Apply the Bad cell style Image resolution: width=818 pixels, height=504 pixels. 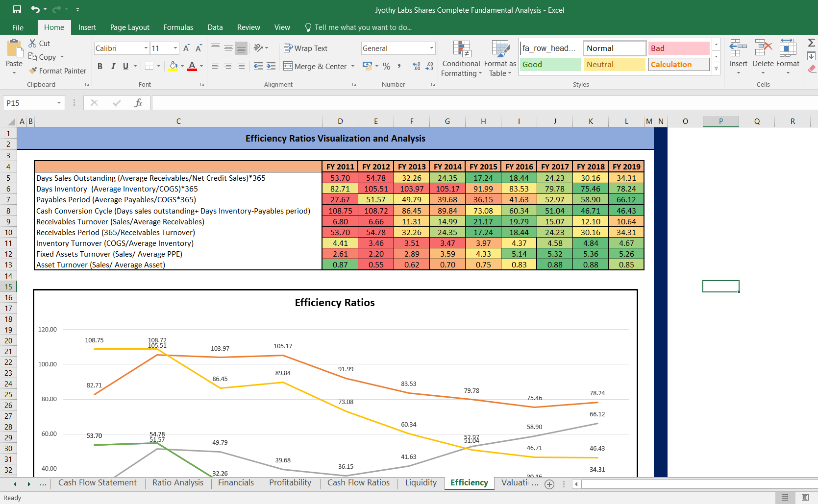(679, 48)
